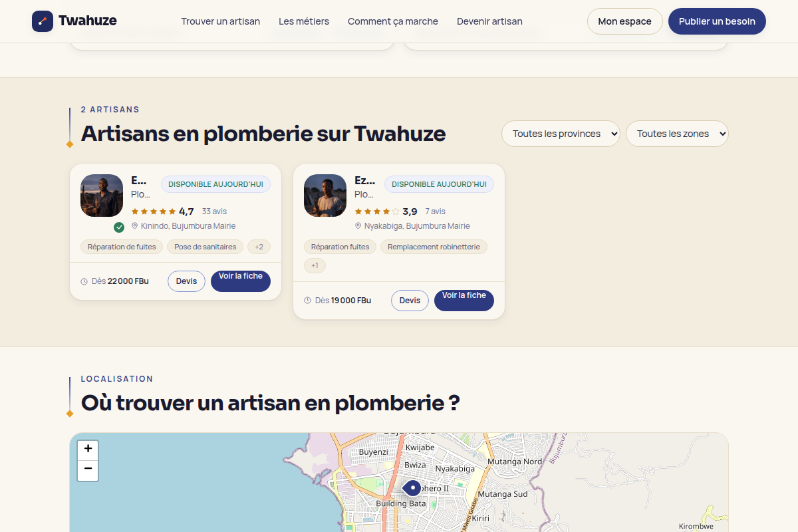
Task: Select Pose de sanitaires tag
Action: pyautogui.click(x=205, y=247)
